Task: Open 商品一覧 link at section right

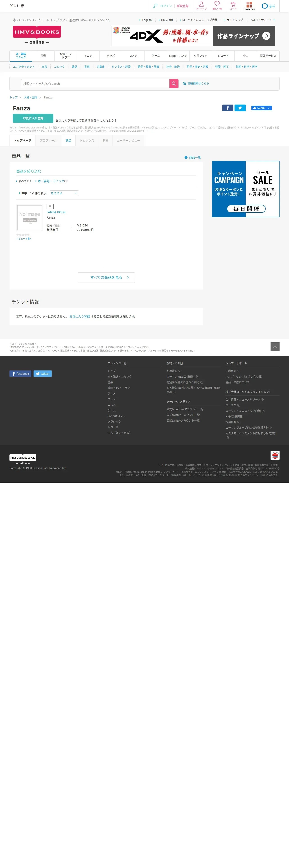Action: [193, 158]
